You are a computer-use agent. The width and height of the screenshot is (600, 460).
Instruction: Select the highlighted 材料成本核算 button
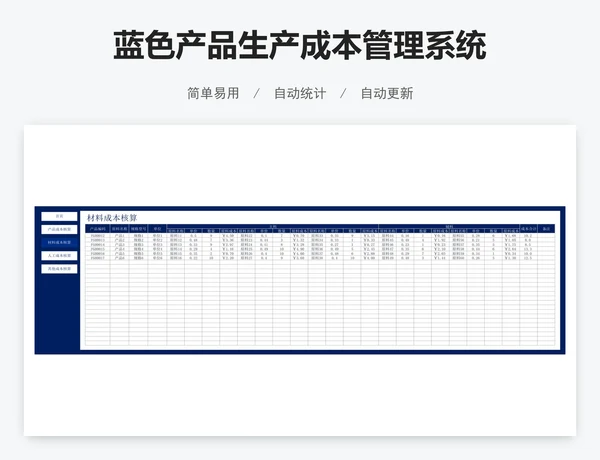pos(59,242)
